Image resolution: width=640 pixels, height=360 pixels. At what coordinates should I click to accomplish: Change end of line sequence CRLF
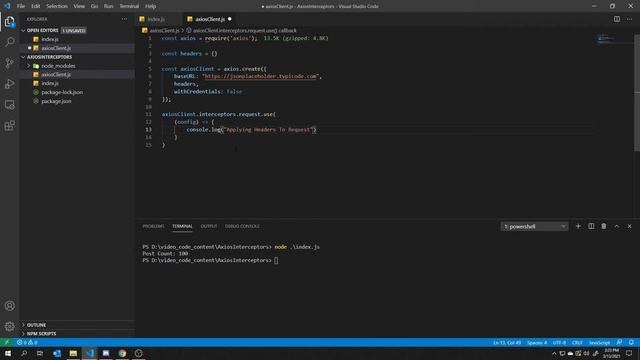[x=577, y=342]
